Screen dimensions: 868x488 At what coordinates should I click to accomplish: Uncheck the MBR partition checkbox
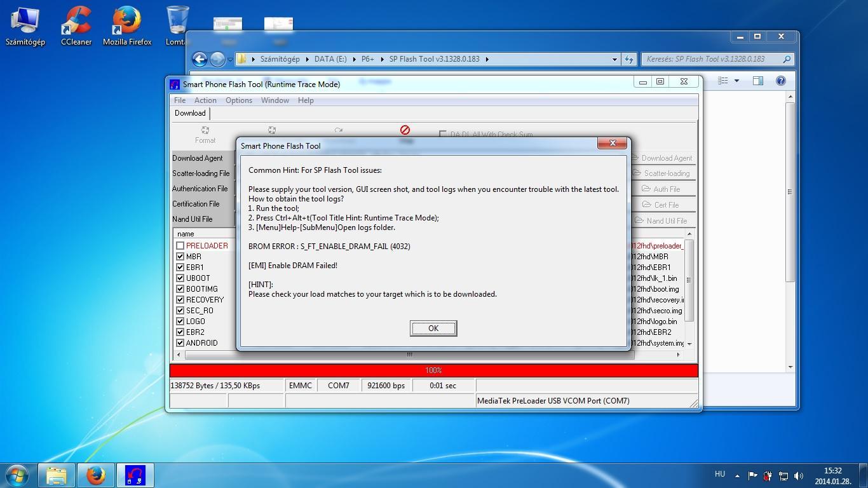[x=180, y=257]
